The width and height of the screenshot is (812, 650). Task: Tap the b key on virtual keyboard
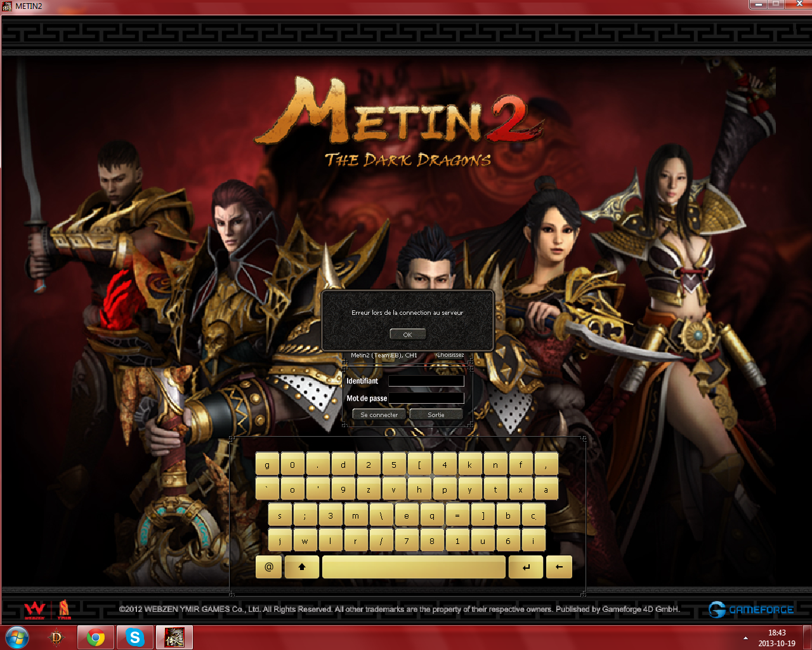508,515
